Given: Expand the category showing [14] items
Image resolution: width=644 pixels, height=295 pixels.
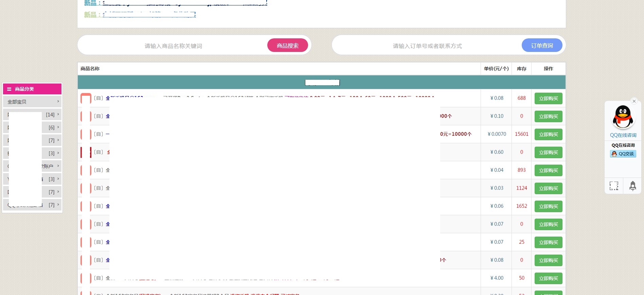Looking at the screenshot, I should [32, 115].
